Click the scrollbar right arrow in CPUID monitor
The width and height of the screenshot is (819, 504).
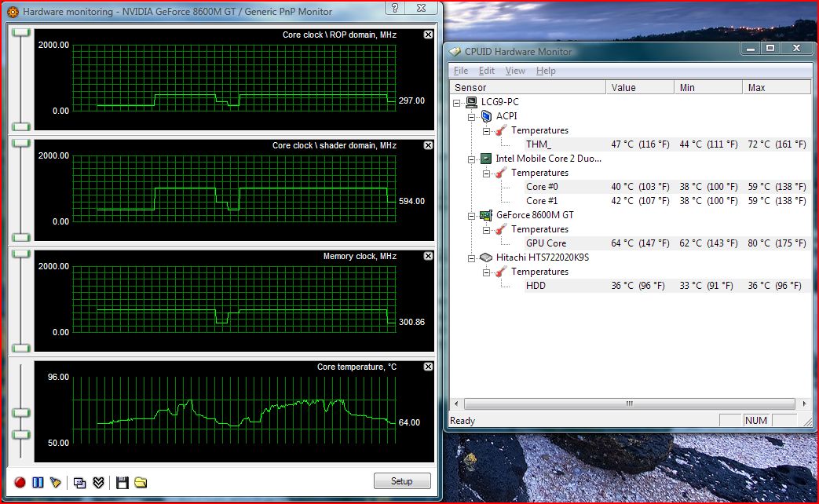(x=804, y=404)
